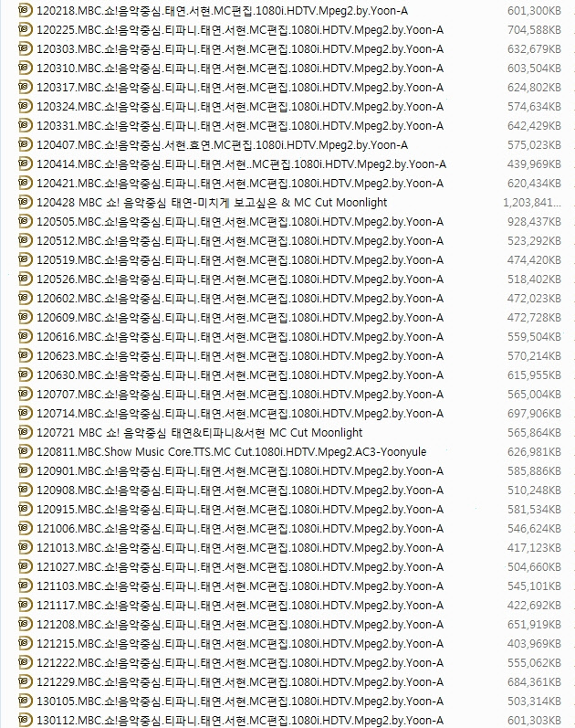Viewport: 575px width, 728px height.
Task: Click the file name starting with 121013.MBC
Action: (240, 547)
